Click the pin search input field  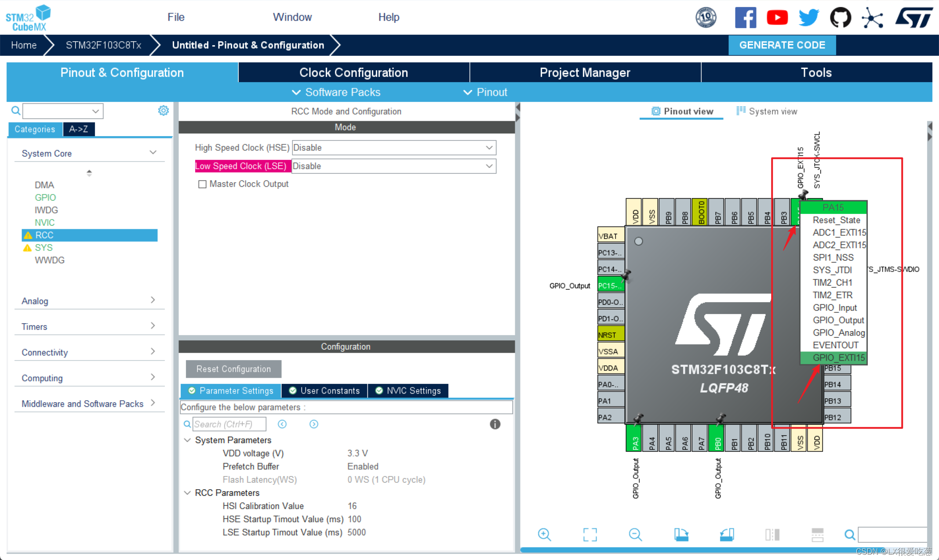click(x=893, y=535)
